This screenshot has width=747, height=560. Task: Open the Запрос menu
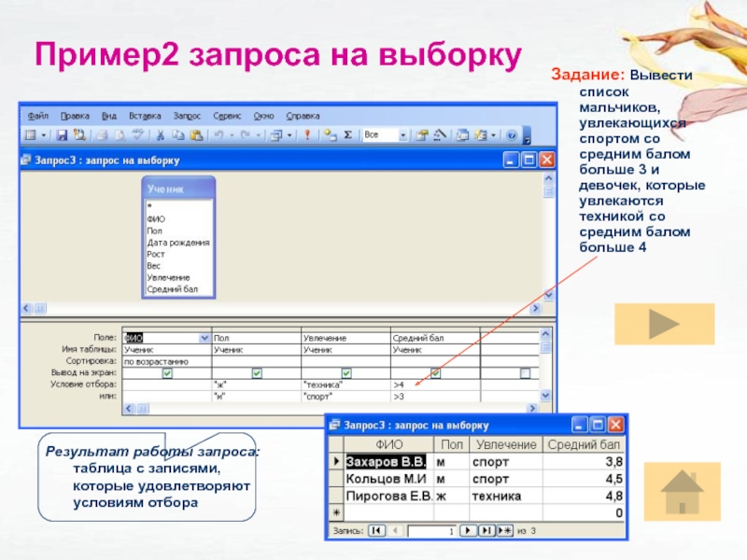[187, 116]
